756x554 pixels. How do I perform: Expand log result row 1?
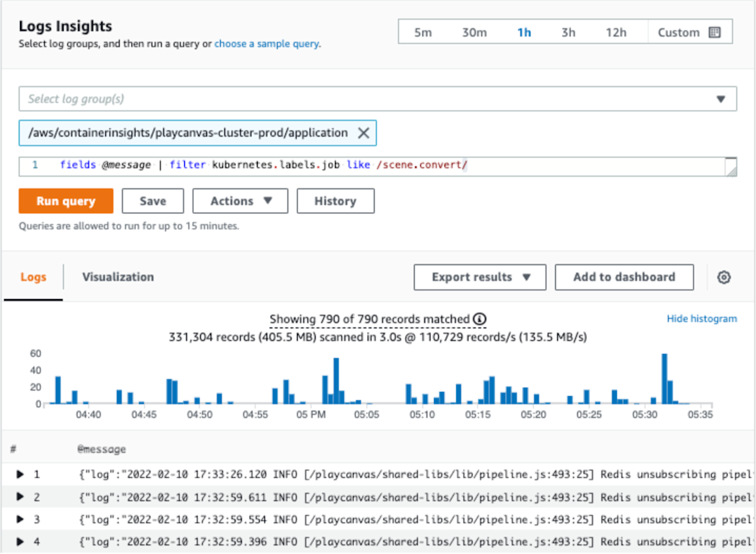(20, 474)
